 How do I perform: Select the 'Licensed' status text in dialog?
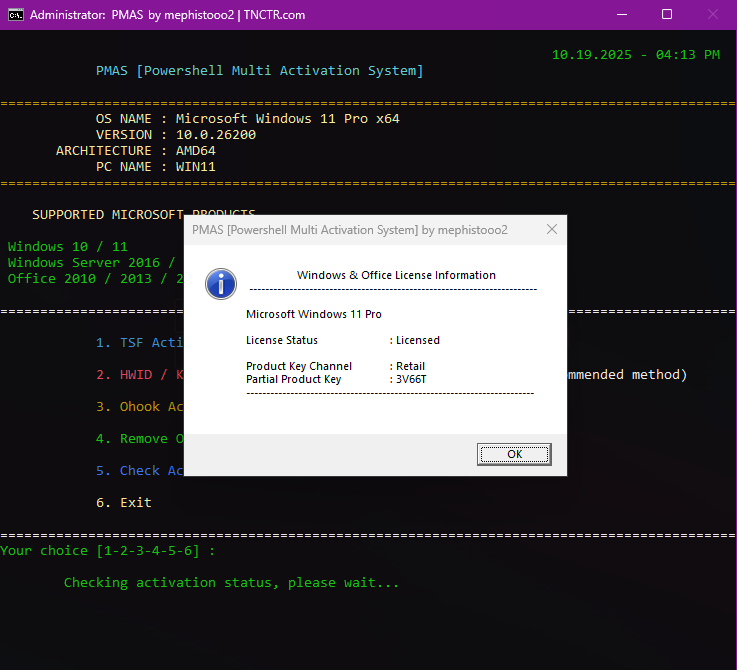coord(418,340)
